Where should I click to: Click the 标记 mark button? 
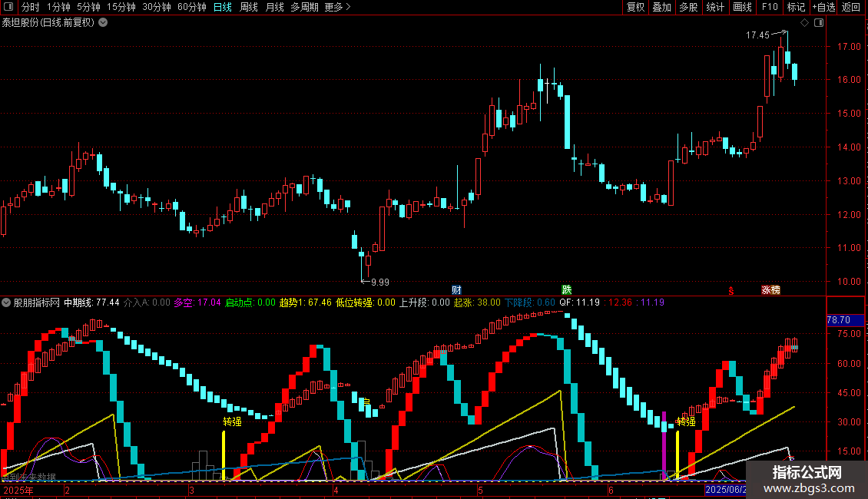pyautogui.click(x=796, y=7)
